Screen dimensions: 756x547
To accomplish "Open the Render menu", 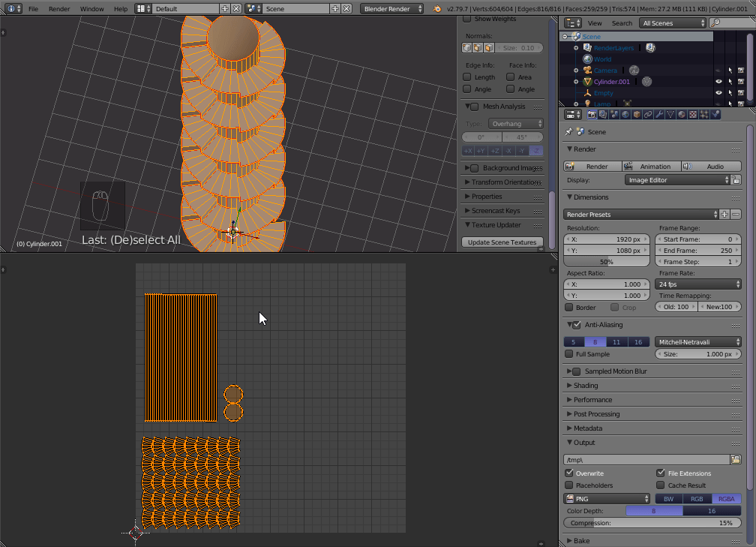I will point(58,9).
